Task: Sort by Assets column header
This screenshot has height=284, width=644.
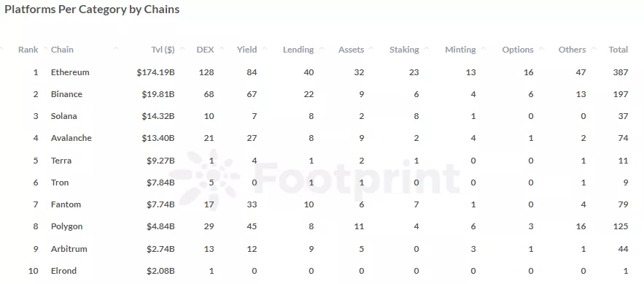Action: point(351,50)
